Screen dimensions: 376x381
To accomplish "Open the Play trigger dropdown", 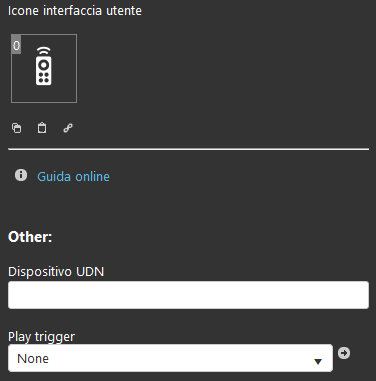I will tap(170, 358).
